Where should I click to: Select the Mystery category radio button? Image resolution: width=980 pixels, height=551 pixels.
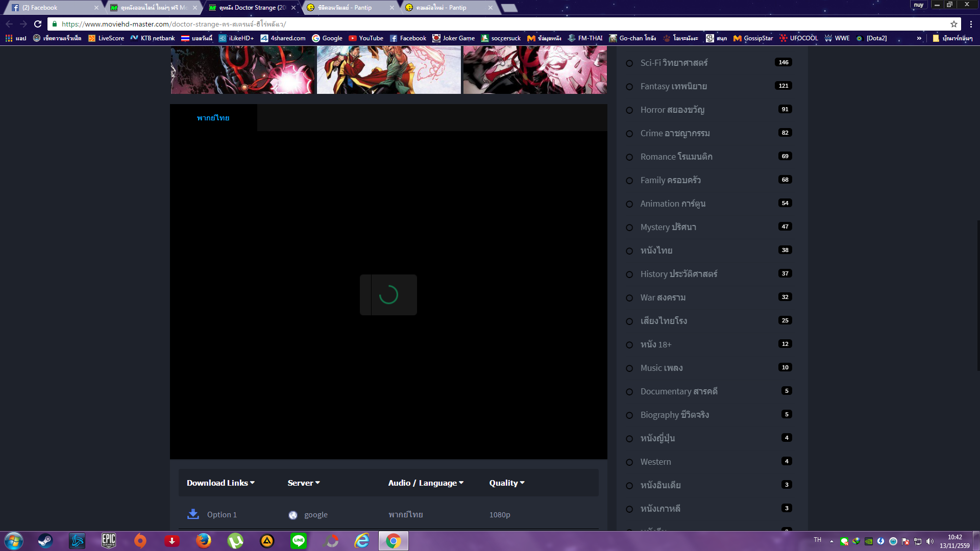pyautogui.click(x=629, y=228)
